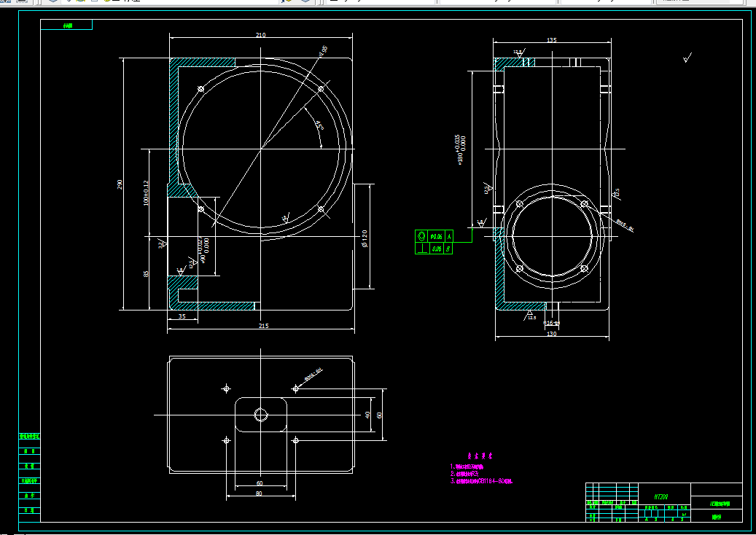Viewport: 756px width, 535px height.
Task: Select the ø120 diameter dimension
Action: pyautogui.click(x=364, y=238)
